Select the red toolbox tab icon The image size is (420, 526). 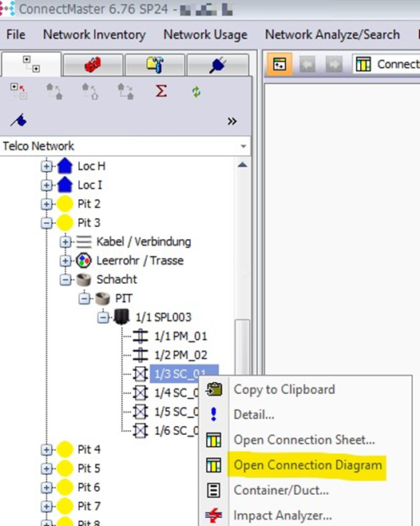coord(93,65)
